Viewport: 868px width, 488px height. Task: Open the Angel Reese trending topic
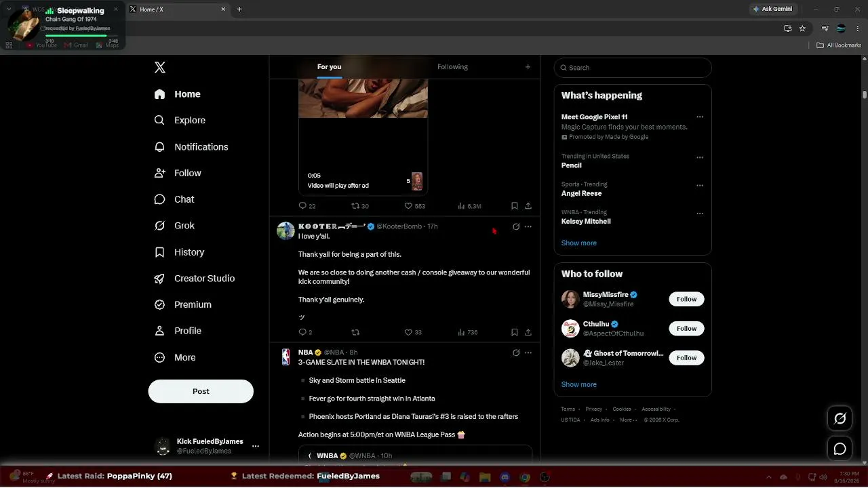point(581,193)
